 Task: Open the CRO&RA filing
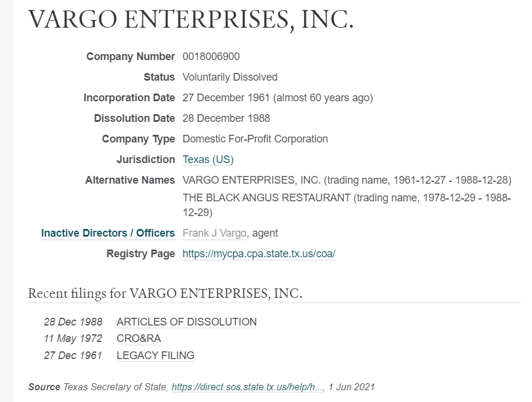tap(138, 338)
